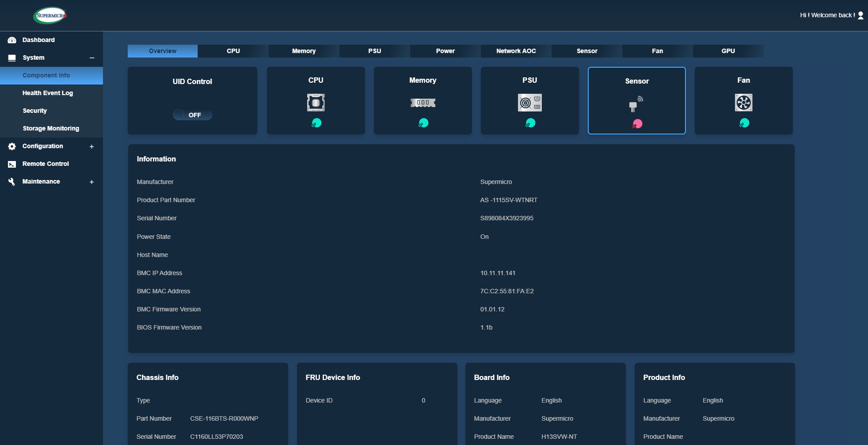868x445 pixels.
Task: Click the Sensor red error status indicator
Action: (x=637, y=124)
